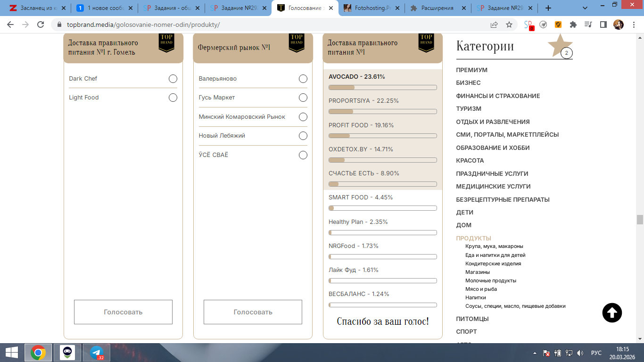Click the page vertical scrollbar thumb

[640, 220]
